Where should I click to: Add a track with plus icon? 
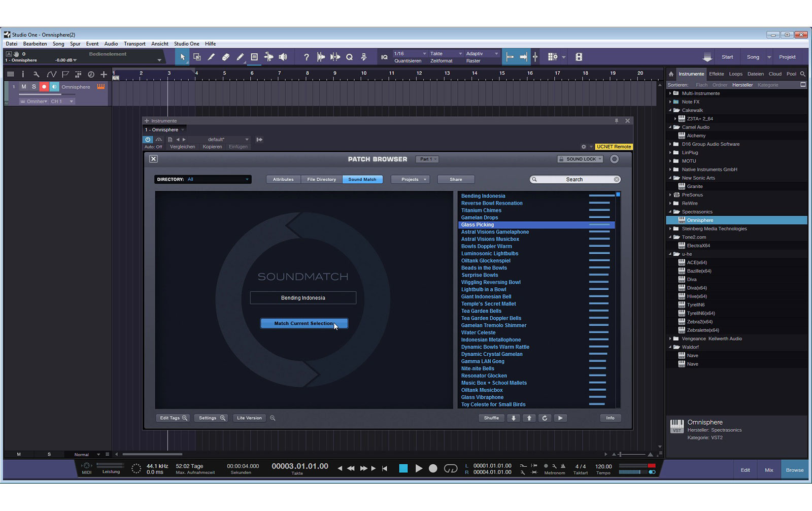(x=104, y=74)
